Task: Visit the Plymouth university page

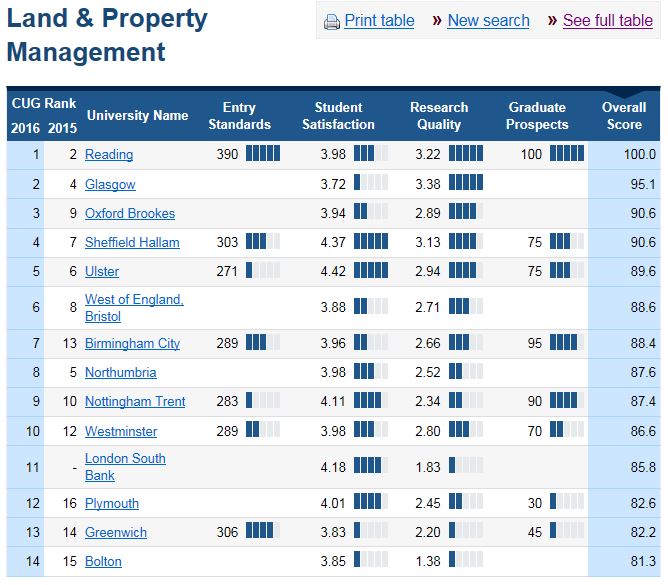Action: click(x=112, y=503)
